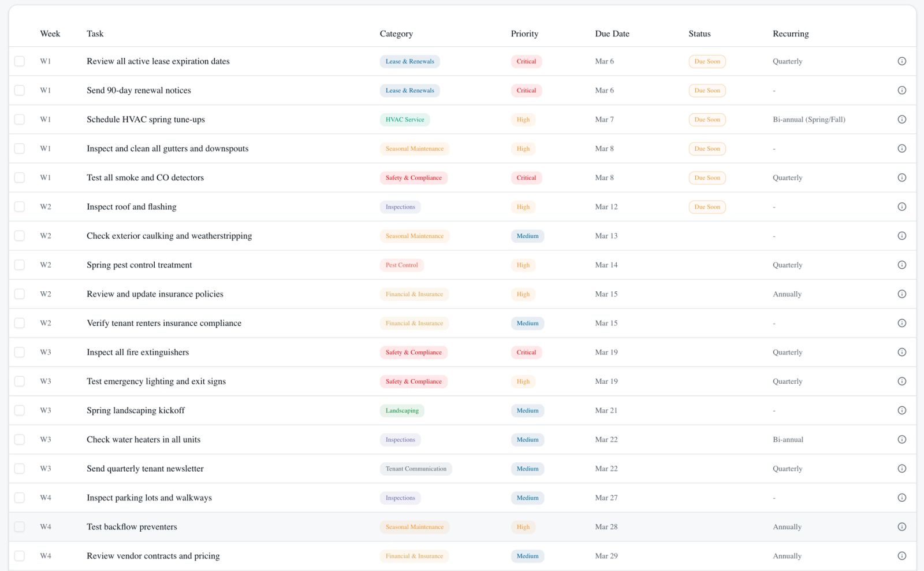Tick checkbox for Send 90-day renewal notices
Screen dimensions: 924x571
[x=20, y=90]
